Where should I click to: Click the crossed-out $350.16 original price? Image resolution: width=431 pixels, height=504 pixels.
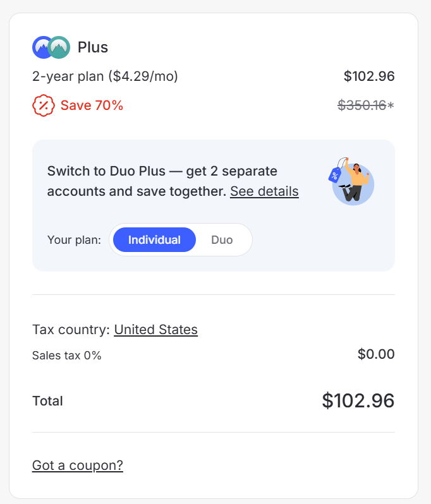tap(362, 105)
